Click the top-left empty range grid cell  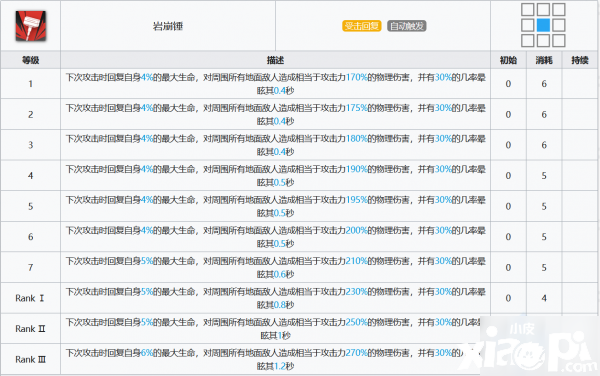(528, 10)
